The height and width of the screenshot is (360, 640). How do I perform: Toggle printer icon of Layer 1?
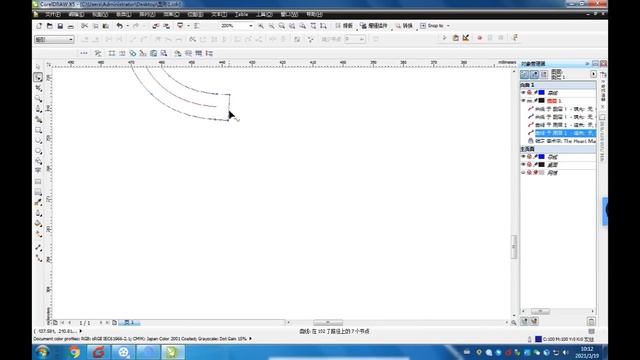pyautogui.click(x=529, y=100)
